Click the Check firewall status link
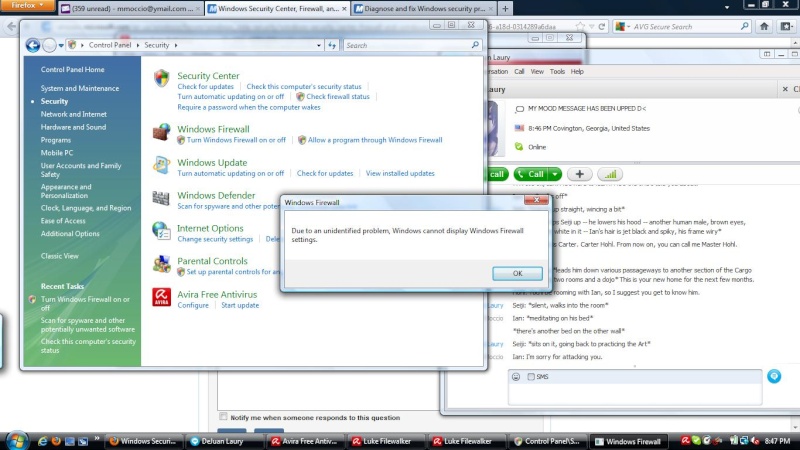This screenshot has width=800, height=450. tap(338, 96)
